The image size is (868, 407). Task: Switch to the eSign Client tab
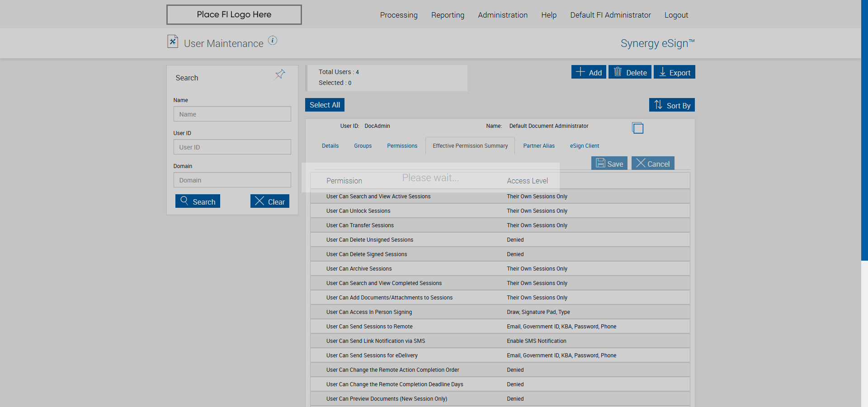pos(585,146)
